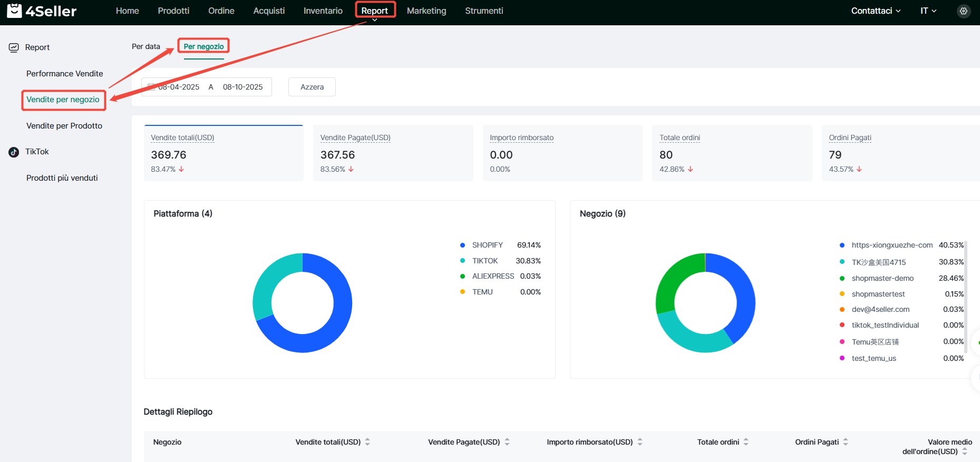The height and width of the screenshot is (462, 980).
Task: Click the calendar icon in date field
Action: point(151,87)
